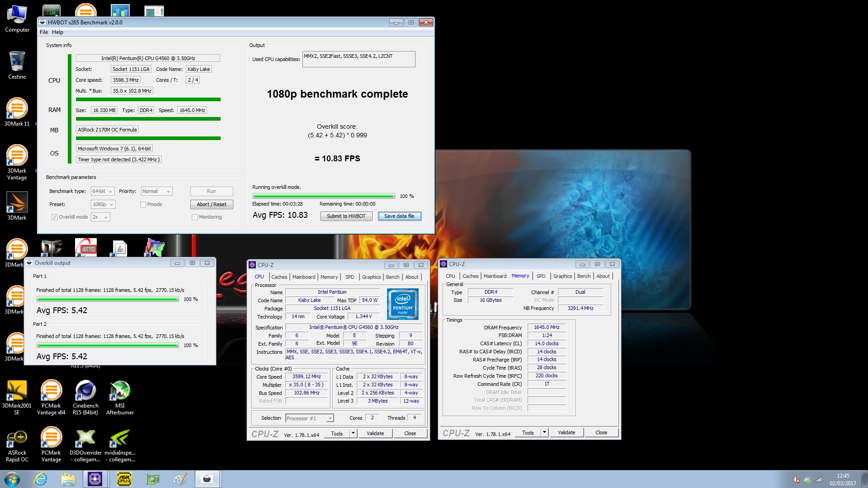
Task: Click the ASRock Z170M OC Formula field
Action: 107,130
